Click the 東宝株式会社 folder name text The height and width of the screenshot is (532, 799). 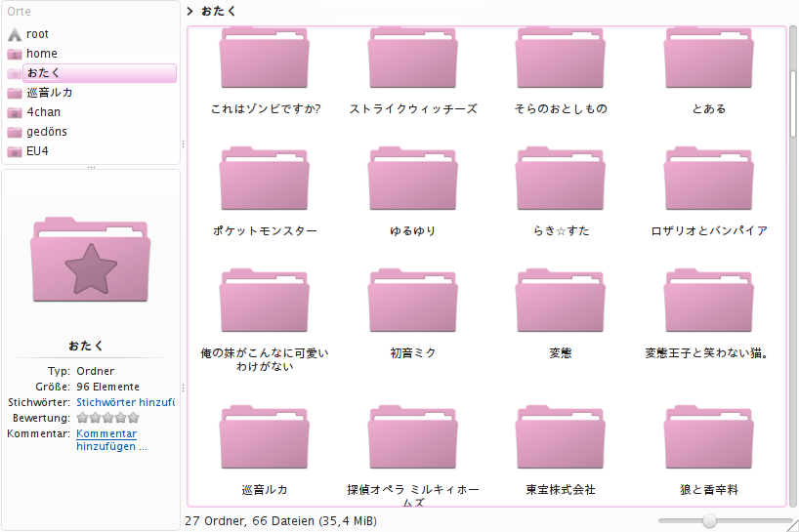[561, 490]
